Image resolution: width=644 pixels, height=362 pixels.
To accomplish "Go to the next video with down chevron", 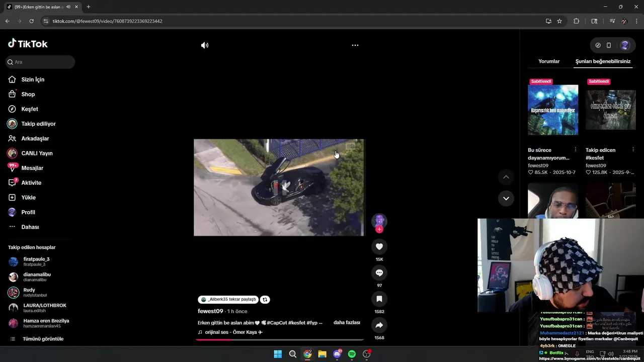I will coord(506,198).
